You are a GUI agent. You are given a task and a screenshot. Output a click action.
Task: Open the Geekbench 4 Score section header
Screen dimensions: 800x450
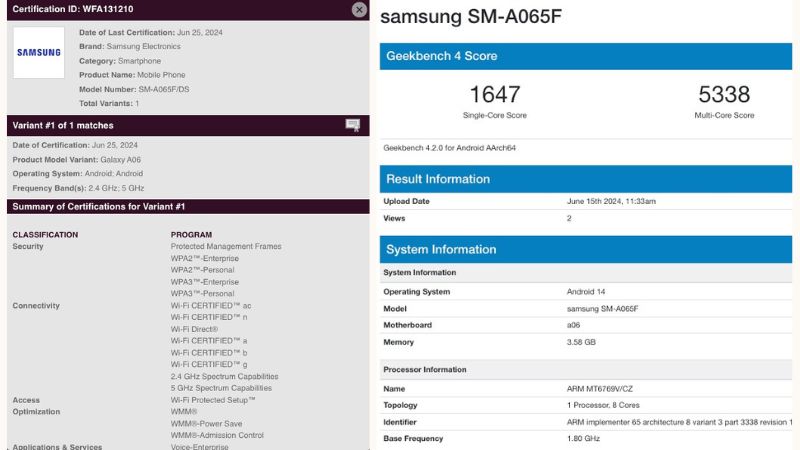[441, 56]
